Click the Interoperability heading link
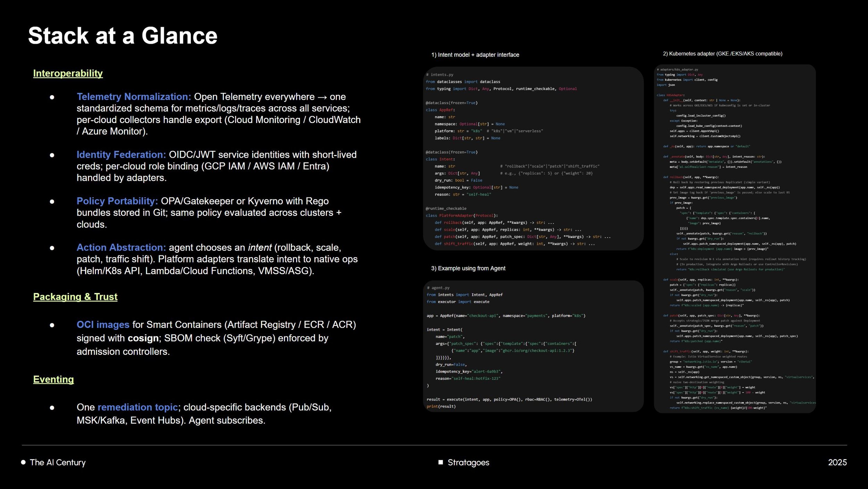This screenshot has width=868, height=489. pos(68,73)
